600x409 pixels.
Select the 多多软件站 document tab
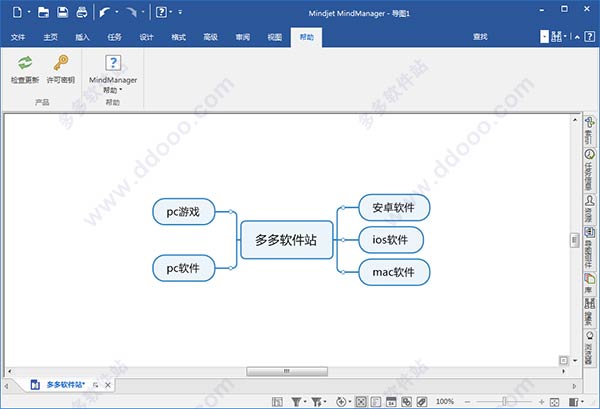coord(66,385)
